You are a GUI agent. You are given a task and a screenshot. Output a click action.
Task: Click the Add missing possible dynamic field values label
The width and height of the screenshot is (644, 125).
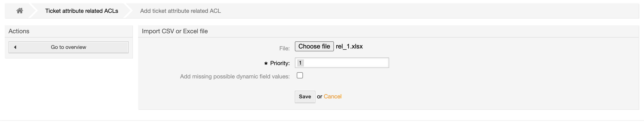coord(235,76)
